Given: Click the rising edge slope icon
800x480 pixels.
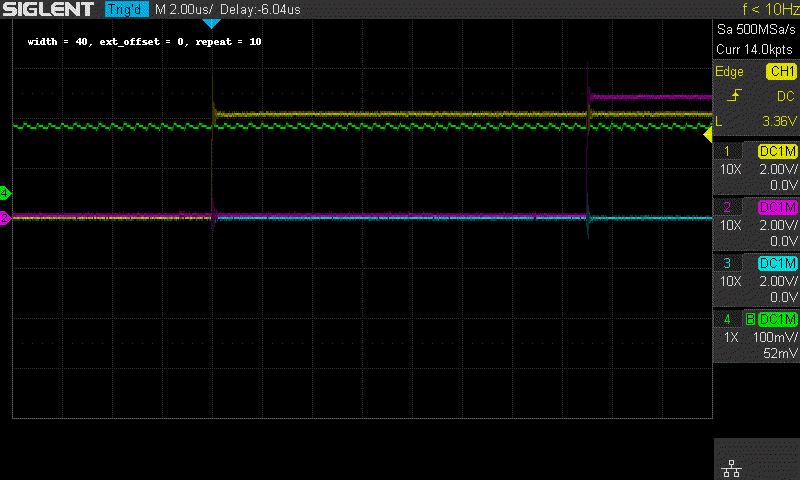Looking at the screenshot, I should [734, 95].
